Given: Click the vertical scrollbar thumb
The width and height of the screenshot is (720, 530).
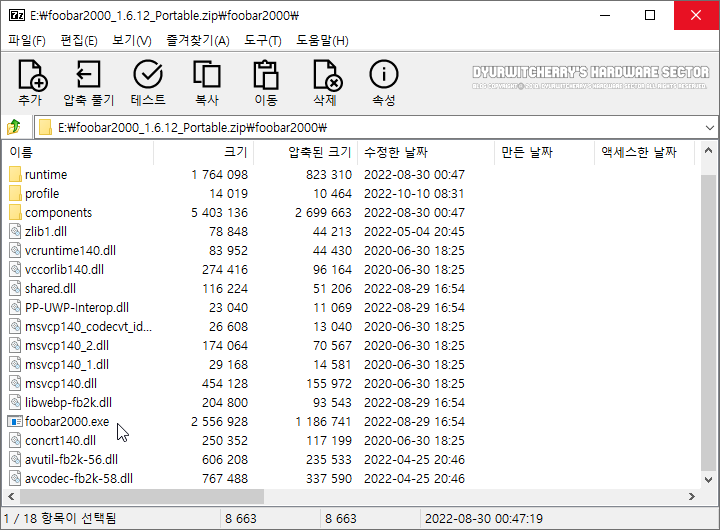Looking at the screenshot, I should coord(709,322).
